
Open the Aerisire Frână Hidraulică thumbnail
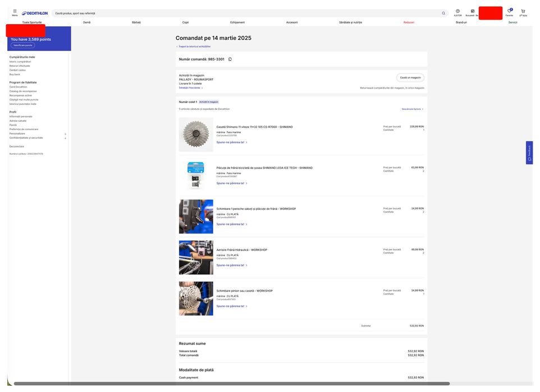click(196, 257)
